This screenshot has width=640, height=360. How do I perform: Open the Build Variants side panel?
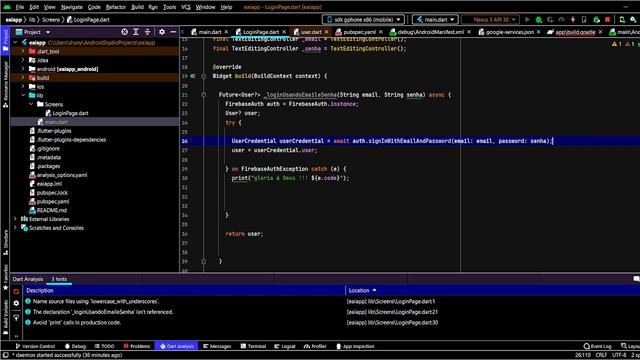pyautogui.click(x=5, y=318)
